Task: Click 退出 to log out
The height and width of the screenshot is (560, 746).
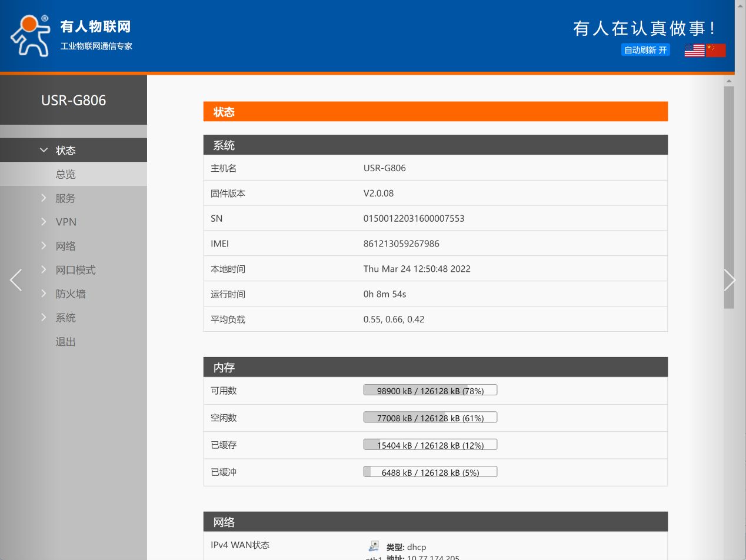Action: pos(65,342)
